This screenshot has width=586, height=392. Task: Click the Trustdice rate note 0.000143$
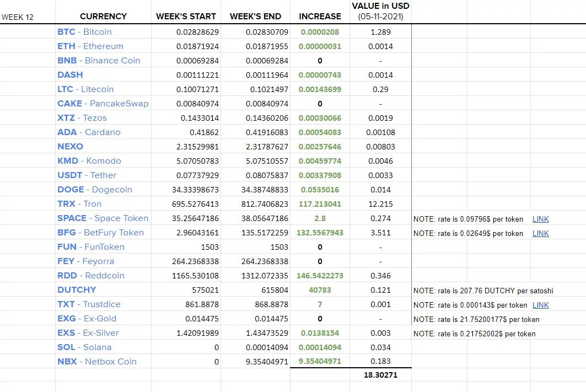coord(470,305)
